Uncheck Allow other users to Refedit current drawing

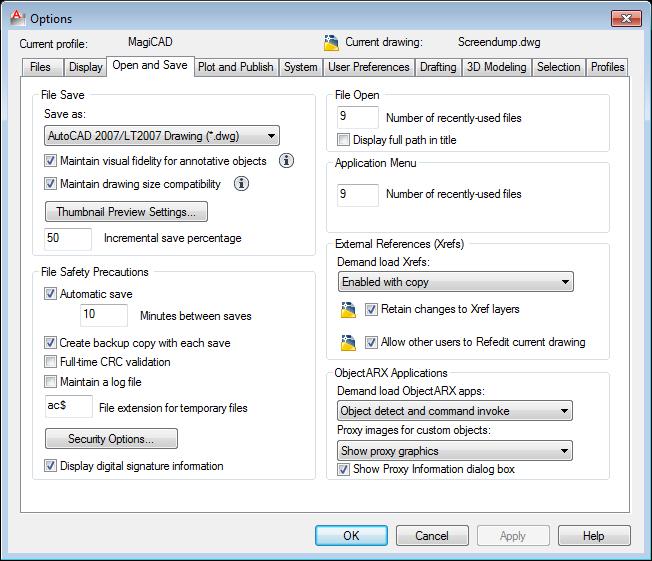(x=371, y=342)
